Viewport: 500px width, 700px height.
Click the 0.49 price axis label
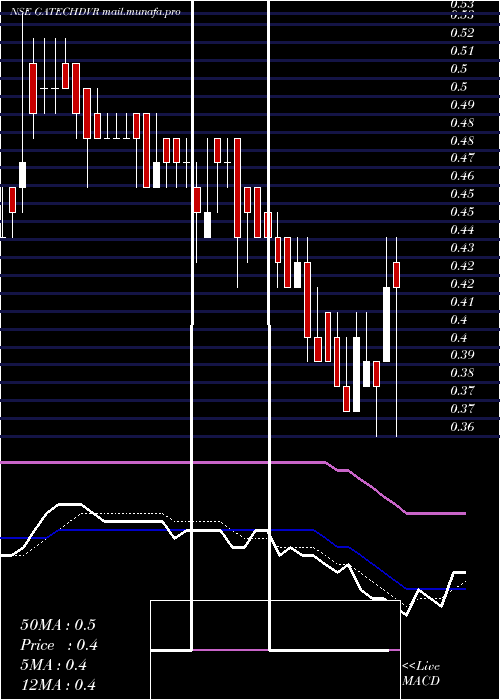click(462, 105)
